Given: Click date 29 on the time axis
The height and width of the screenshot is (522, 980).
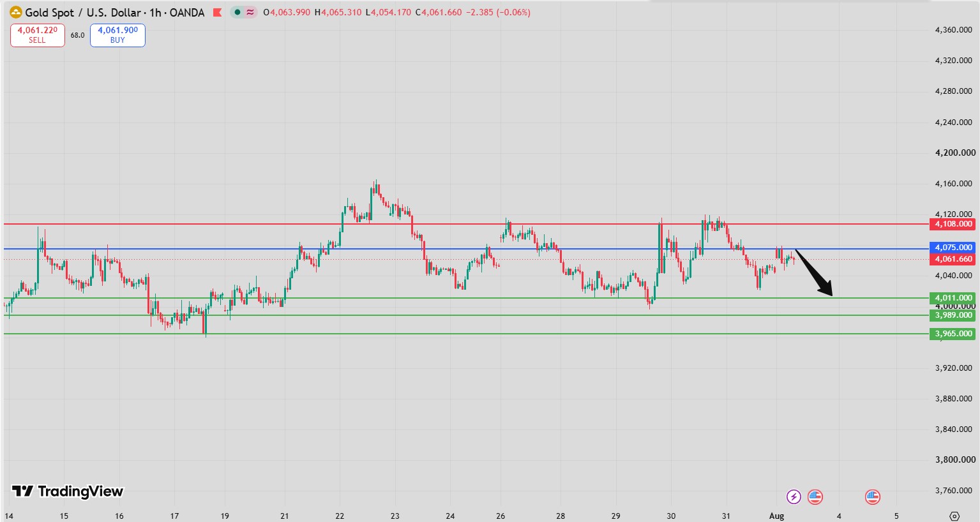Looking at the screenshot, I should point(616,516).
